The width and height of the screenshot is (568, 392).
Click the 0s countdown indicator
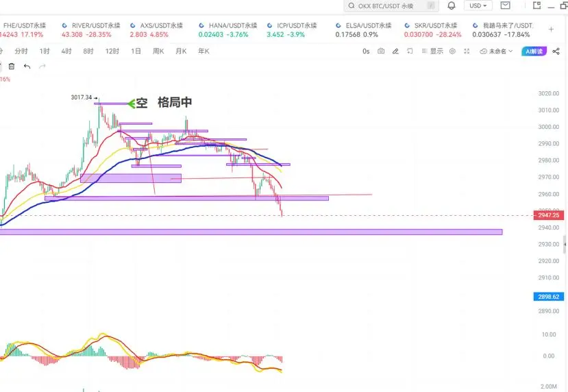point(366,51)
